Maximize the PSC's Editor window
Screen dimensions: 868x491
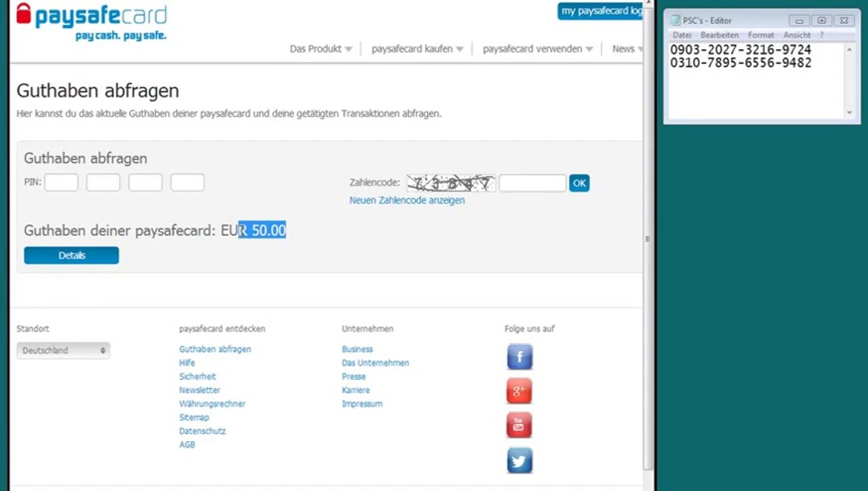(821, 20)
